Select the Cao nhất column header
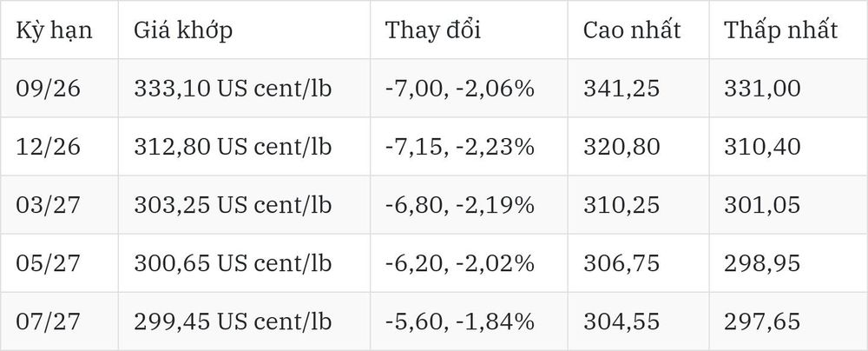 [x=632, y=30]
